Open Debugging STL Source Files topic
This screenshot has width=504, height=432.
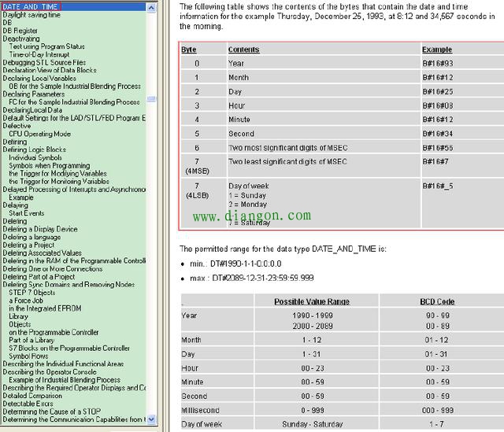coord(44,62)
